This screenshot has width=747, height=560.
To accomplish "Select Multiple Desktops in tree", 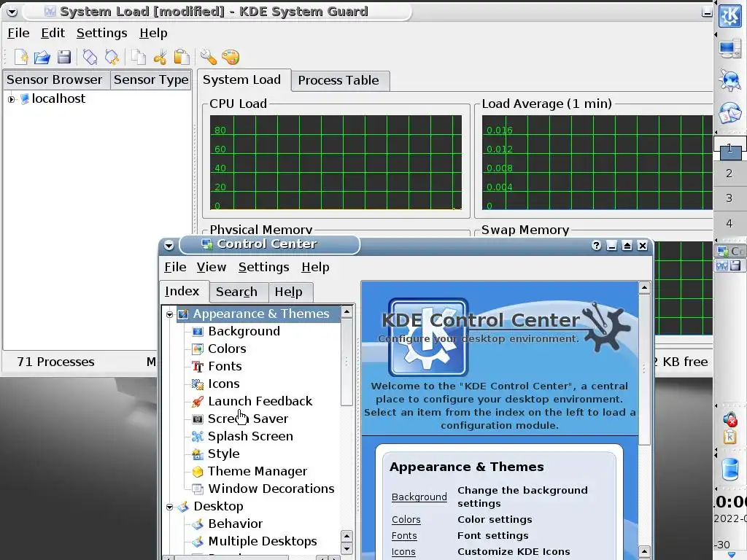I will (262, 542).
